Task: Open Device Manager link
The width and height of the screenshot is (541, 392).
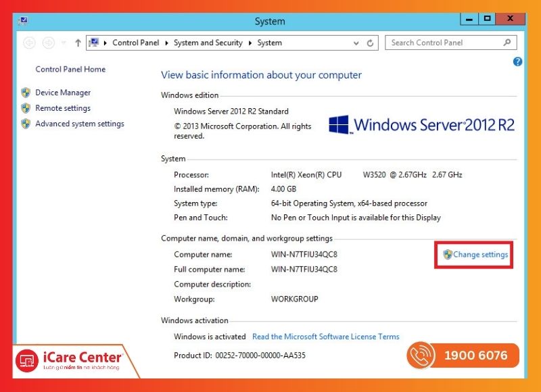Action: coord(63,93)
